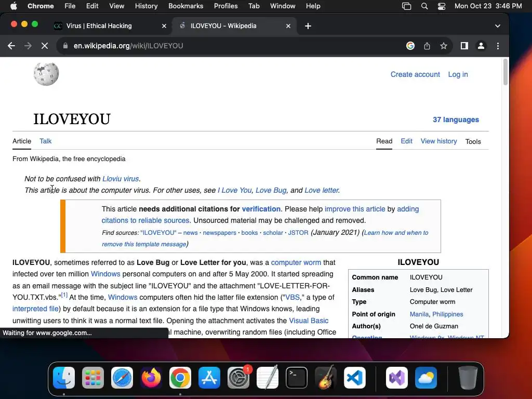
Task: Open Visual Studio Code from dock
Action: pos(354,378)
